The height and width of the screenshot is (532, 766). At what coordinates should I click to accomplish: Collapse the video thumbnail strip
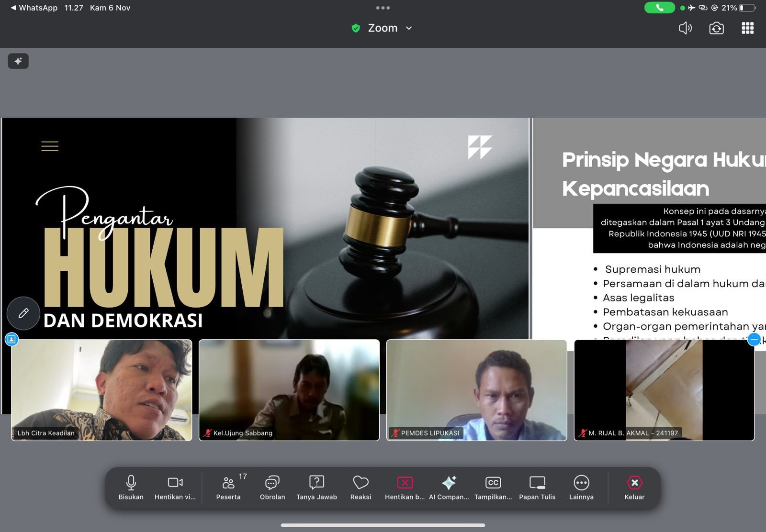pyautogui.click(x=754, y=339)
